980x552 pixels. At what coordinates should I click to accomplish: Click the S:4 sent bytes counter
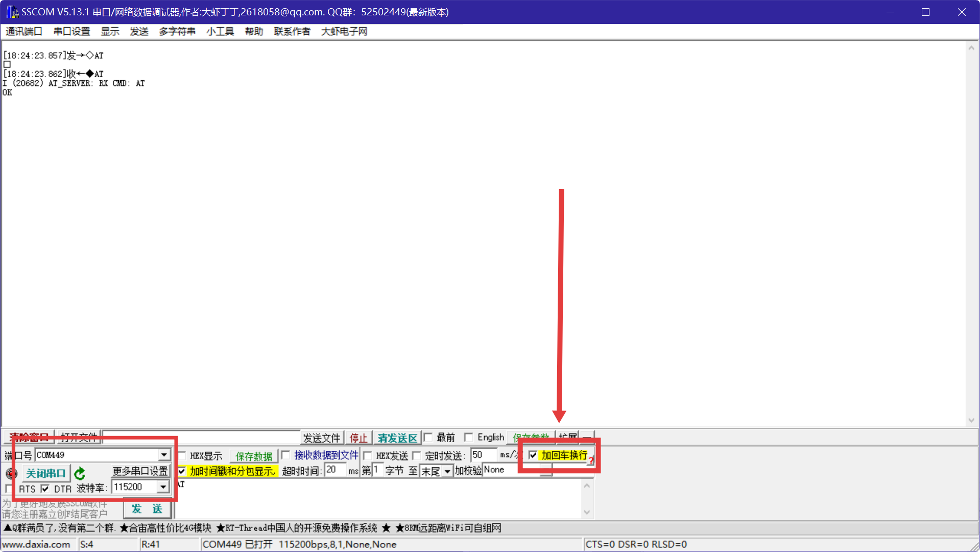pyautogui.click(x=87, y=544)
